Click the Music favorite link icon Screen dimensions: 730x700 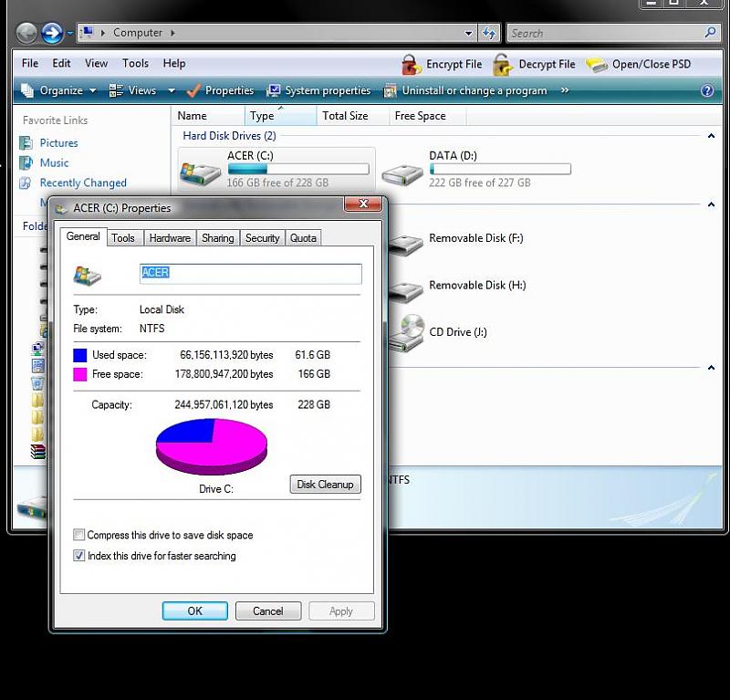click(26, 162)
